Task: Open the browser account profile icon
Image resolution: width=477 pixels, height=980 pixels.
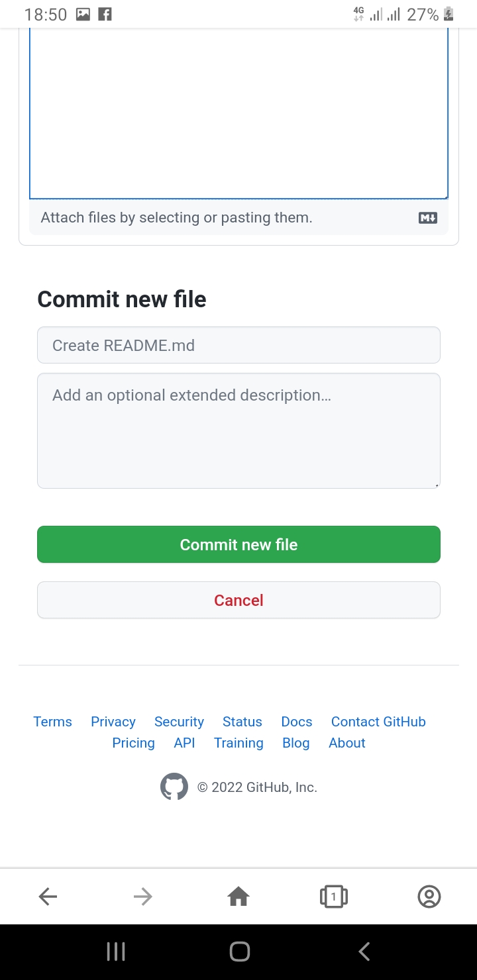Action: 429,897
